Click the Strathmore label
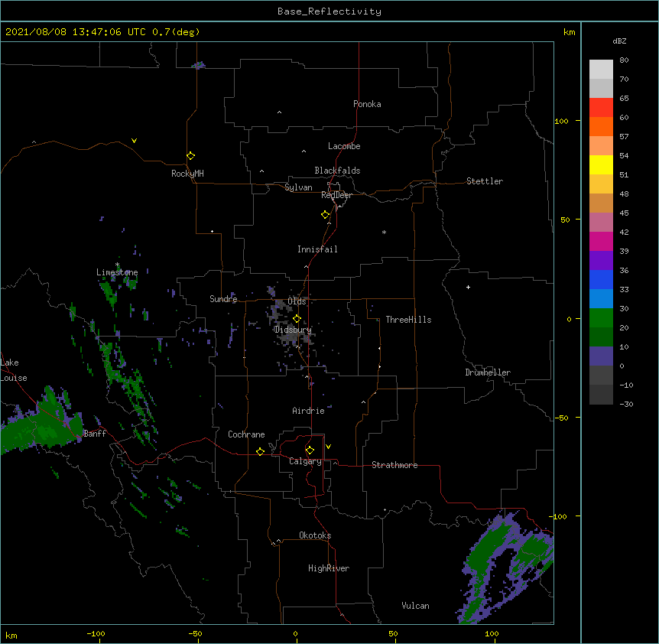The height and width of the screenshot is (644, 659). tap(394, 465)
